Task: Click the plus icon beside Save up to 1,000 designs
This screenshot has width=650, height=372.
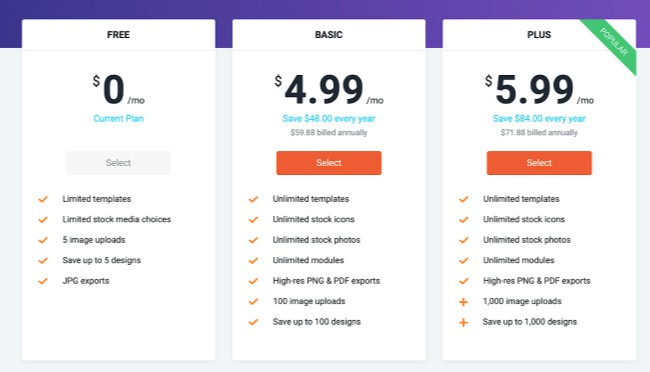Action: click(463, 322)
